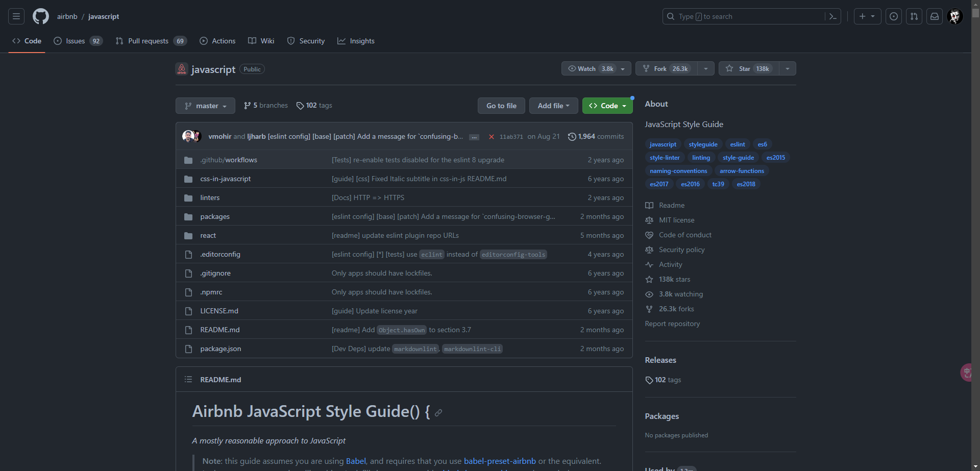Click the folder icon for linters
This screenshot has width=980, height=471.
tap(188, 198)
